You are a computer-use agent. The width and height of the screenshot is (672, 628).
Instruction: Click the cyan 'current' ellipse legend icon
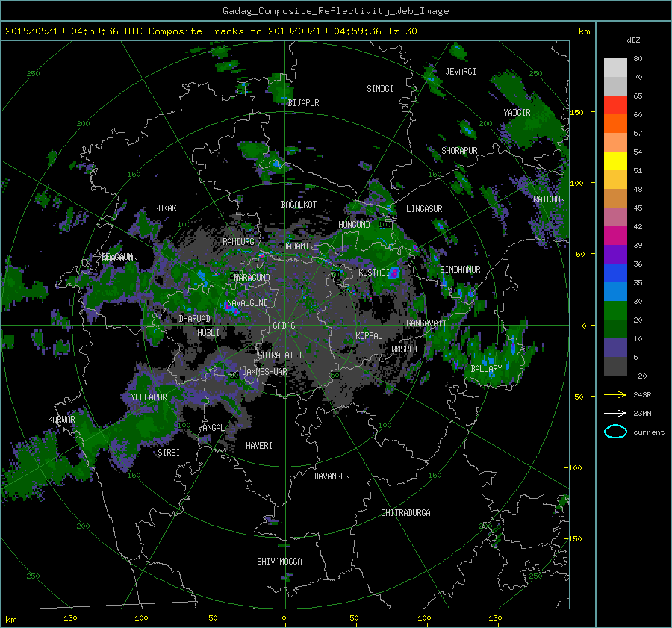click(615, 432)
